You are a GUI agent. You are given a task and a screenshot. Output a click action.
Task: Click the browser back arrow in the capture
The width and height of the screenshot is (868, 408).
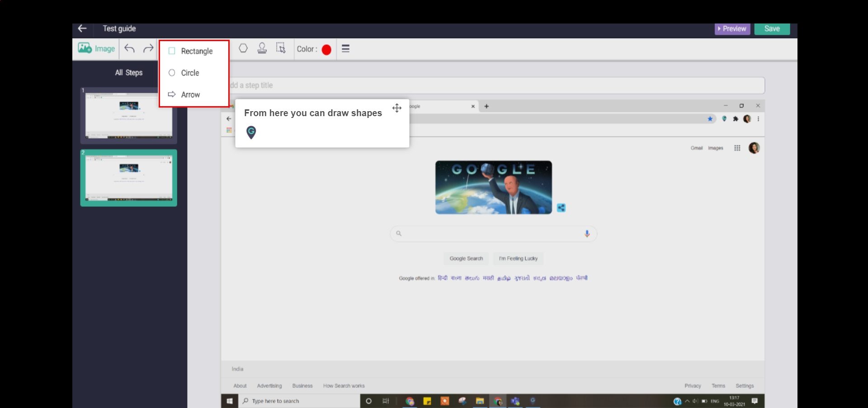point(229,119)
